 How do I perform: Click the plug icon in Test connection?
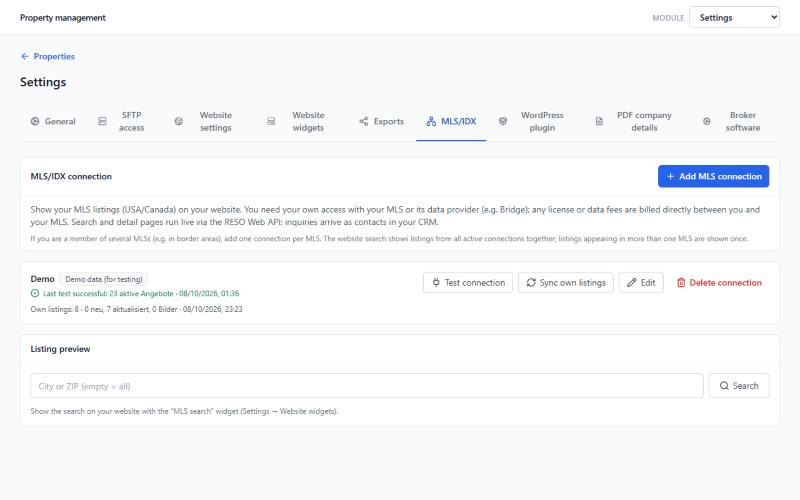pyautogui.click(x=436, y=283)
